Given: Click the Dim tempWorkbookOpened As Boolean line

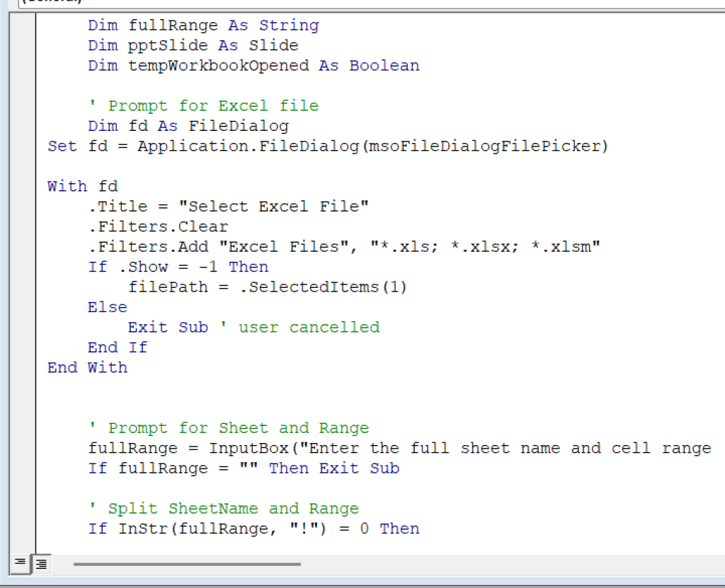Looking at the screenshot, I should coord(255,65).
